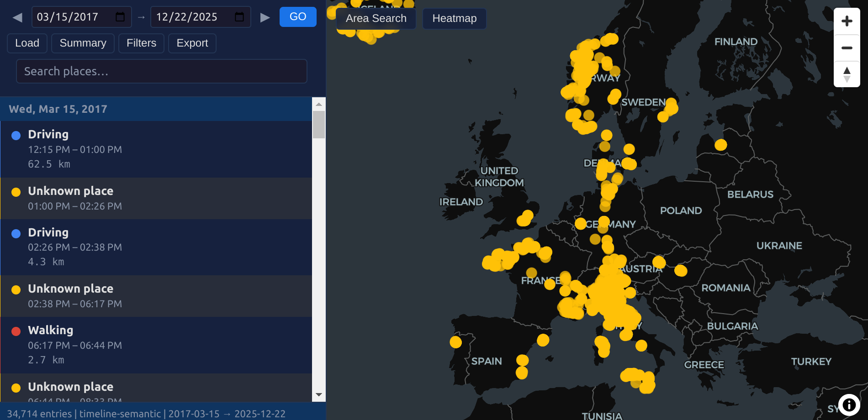Open the end date calendar picker icon
The image size is (868, 420).
[x=239, y=17]
